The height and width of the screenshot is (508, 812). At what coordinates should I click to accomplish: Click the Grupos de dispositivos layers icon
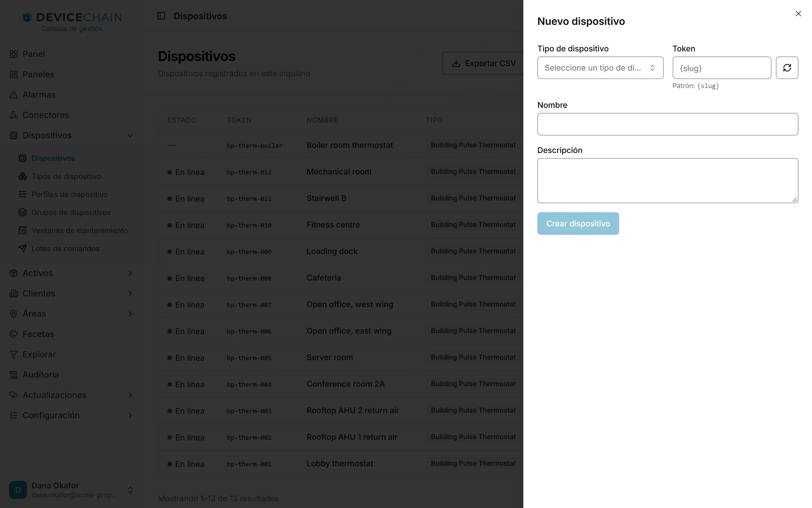[x=23, y=212]
